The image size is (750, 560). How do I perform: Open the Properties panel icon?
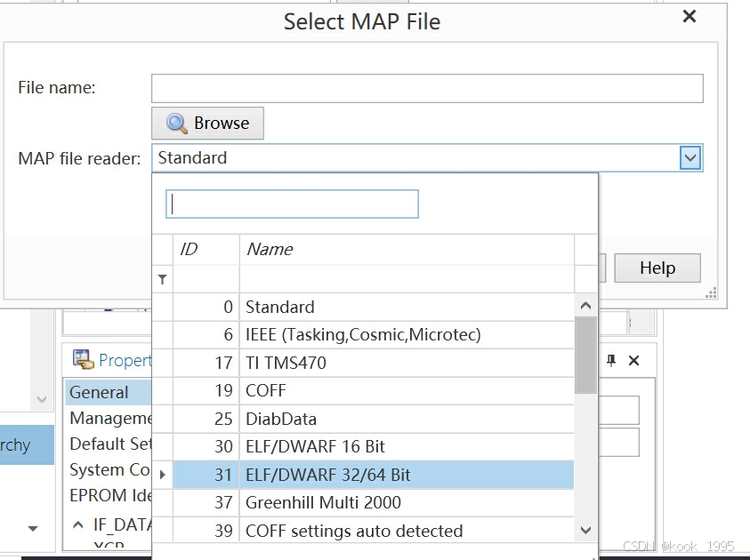84,360
